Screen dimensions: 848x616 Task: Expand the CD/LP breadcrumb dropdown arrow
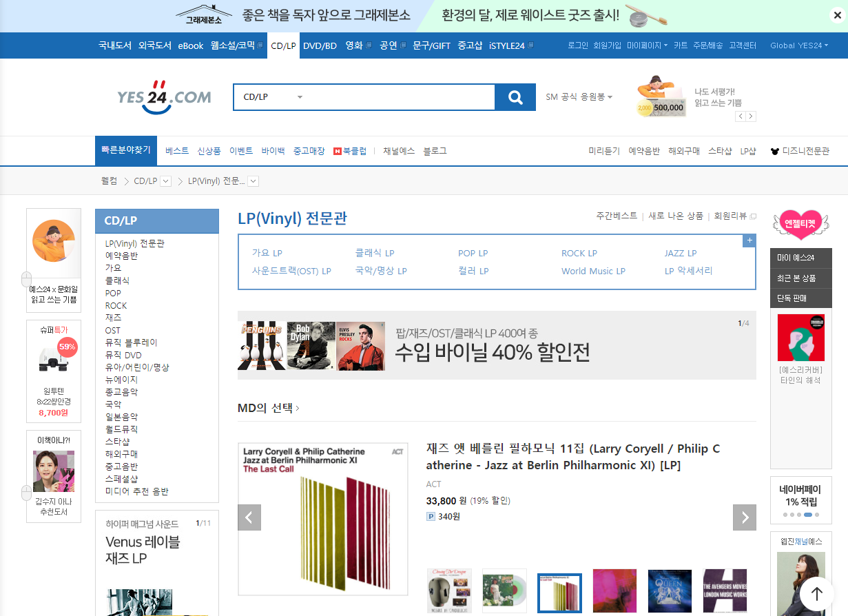165,181
